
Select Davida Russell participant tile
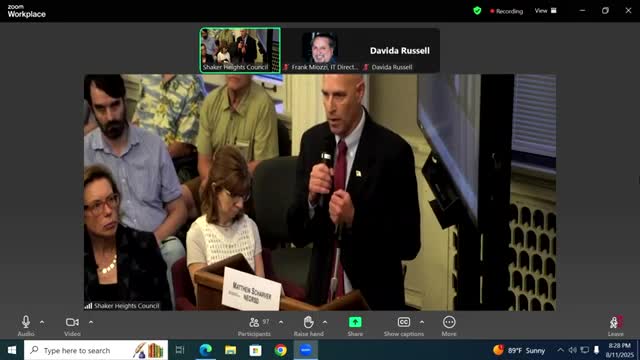pyautogui.click(x=400, y=50)
